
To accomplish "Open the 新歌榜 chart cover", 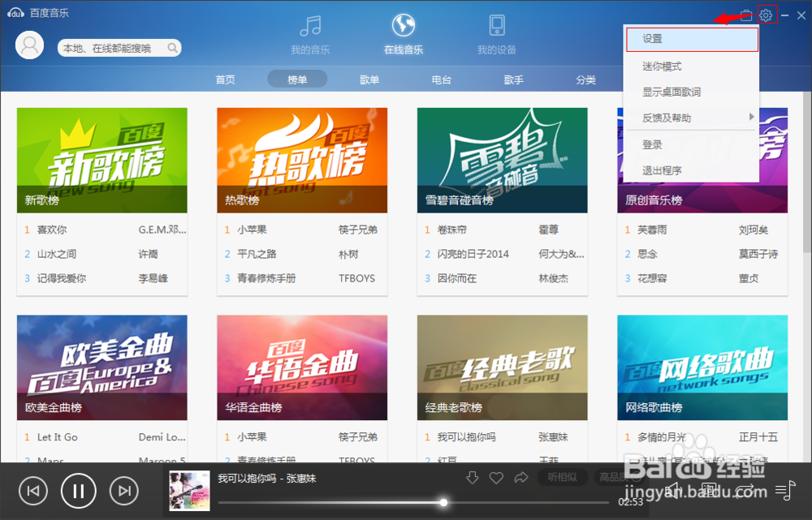I will pyautogui.click(x=102, y=161).
